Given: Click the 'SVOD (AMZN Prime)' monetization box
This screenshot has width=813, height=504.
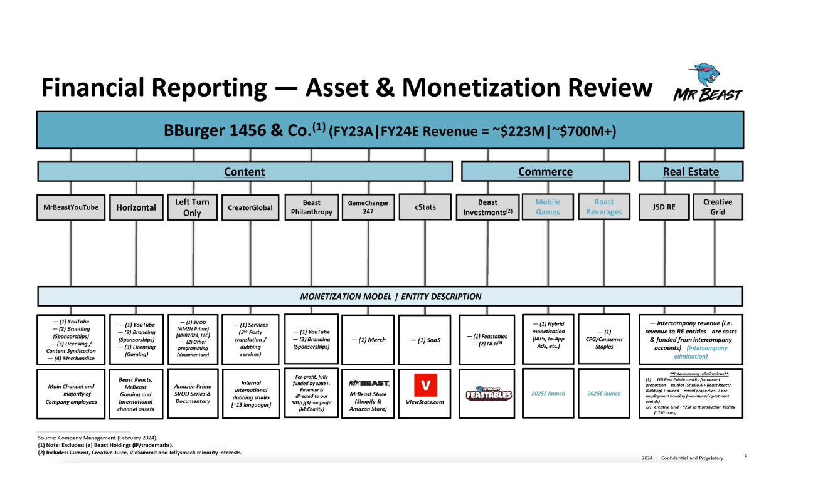Looking at the screenshot, I should pyautogui.click(x=192, y=339).
